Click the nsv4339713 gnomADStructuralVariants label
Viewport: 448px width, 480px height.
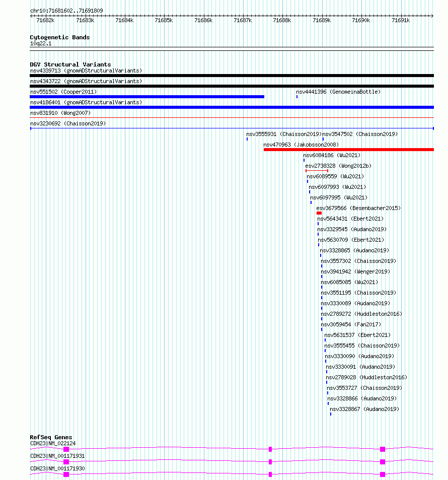tap(86, 71)
